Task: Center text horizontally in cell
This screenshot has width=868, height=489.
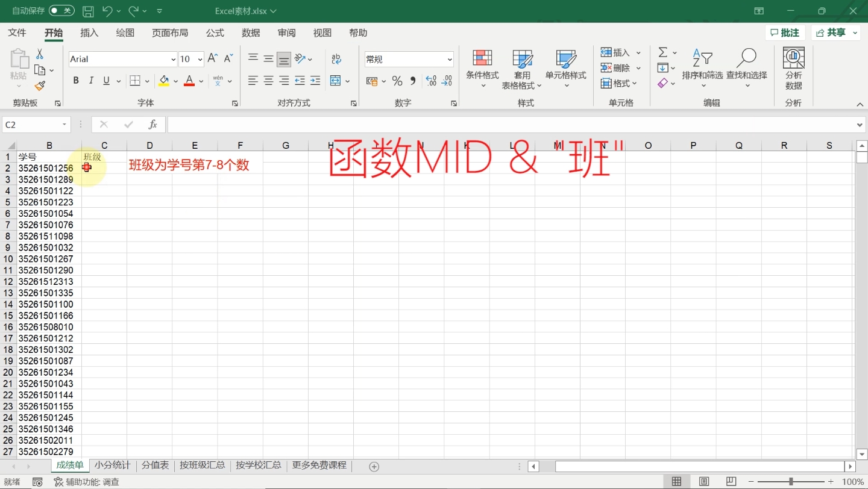Action: click(x=269, y=81)
